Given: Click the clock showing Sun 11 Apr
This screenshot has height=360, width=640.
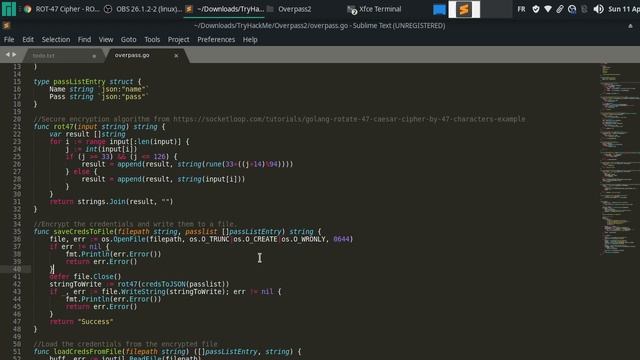Looking at the screenshot, I should click(624, 9).
